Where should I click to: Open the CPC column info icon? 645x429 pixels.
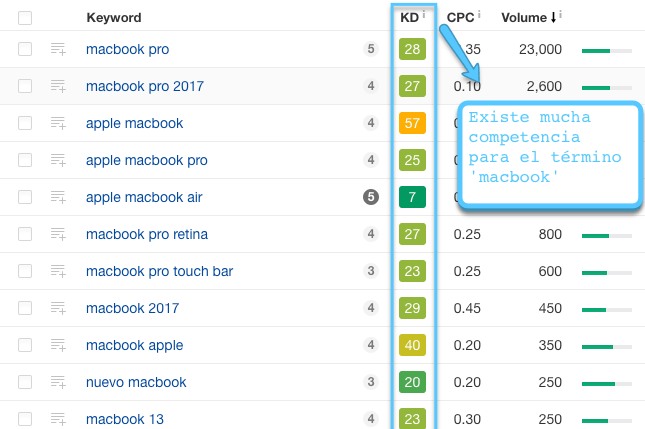[479, 14]
